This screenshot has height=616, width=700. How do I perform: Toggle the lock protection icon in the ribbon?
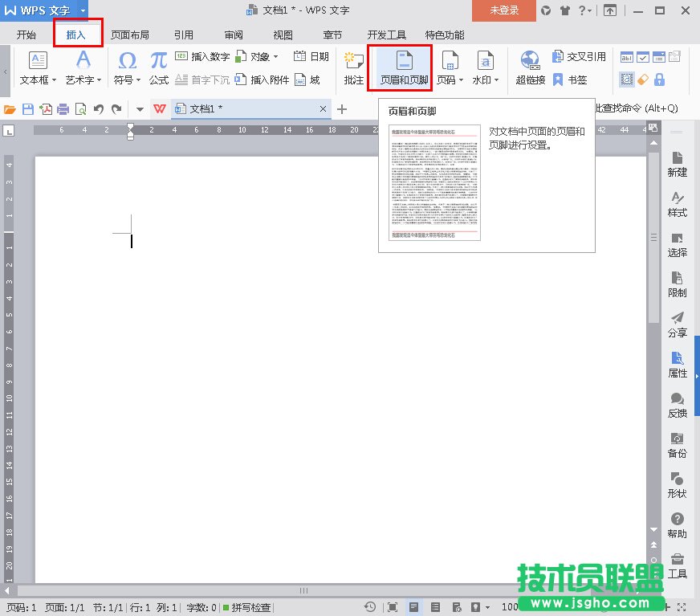click(658, 78)
